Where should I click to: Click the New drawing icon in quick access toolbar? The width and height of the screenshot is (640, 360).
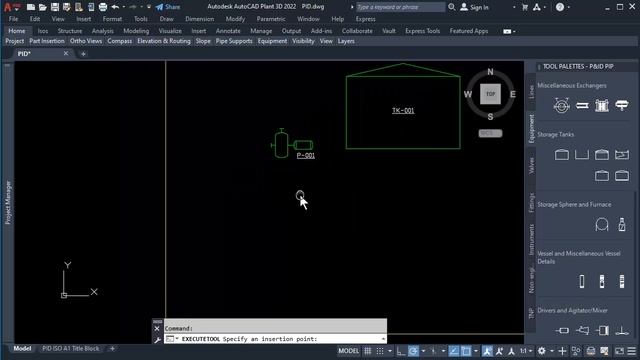pyautogui.click(x=31, y=7)
